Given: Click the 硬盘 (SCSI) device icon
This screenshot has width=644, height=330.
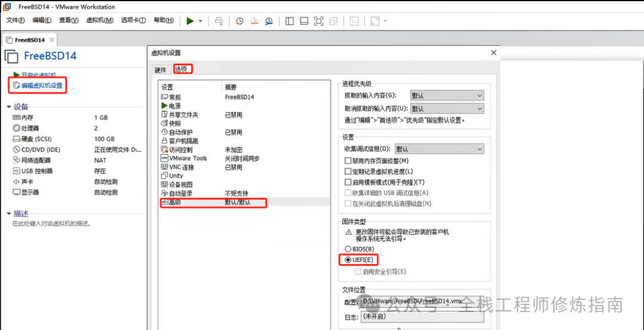Looking at the screenshot, I should click(x=17, y=139).
